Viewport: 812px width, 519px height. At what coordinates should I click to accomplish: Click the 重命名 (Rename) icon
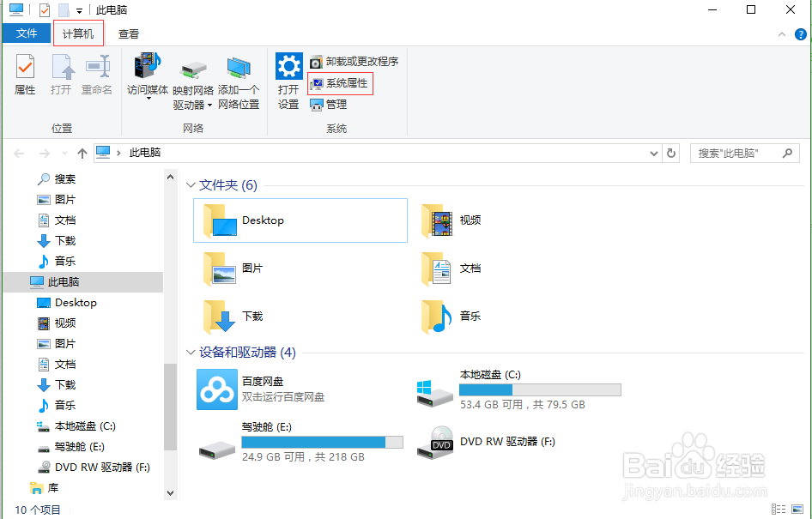[x=95, y=74]
